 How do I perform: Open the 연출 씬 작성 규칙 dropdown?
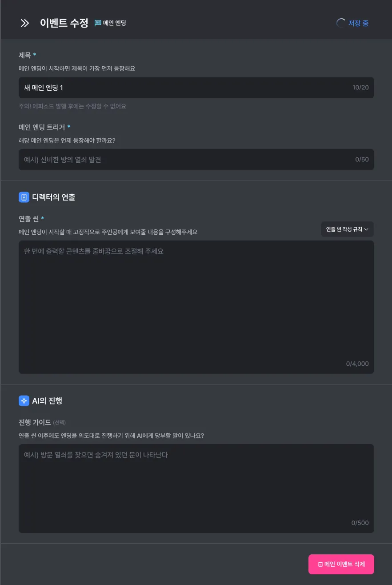coord(347,229)
